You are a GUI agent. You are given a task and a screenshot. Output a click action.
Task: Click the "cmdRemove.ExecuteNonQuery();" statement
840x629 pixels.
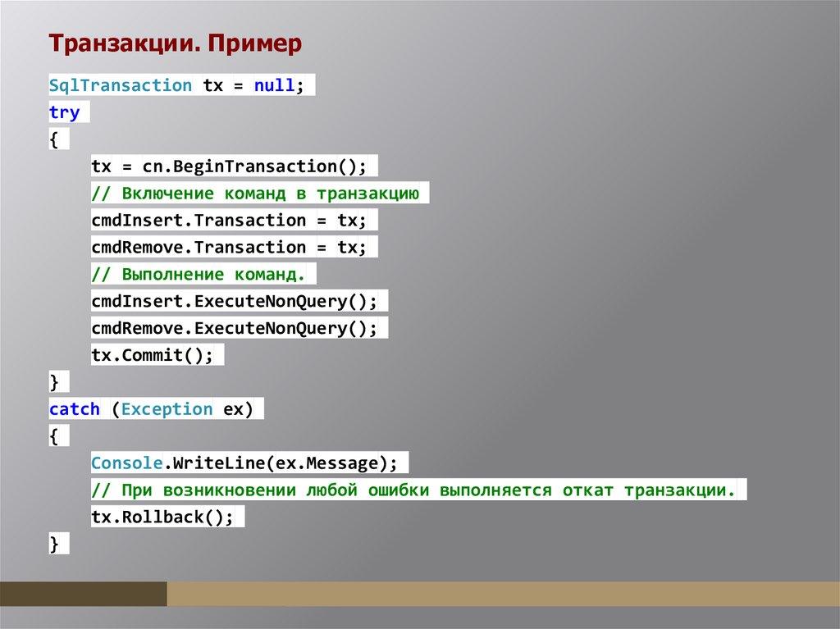[235, 329]
